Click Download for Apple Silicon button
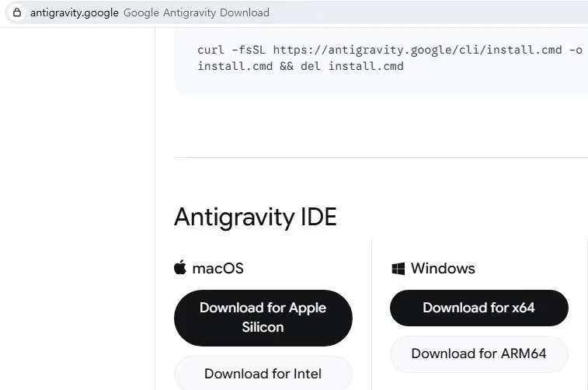Image resolution: width=588 pixels, height=390 pixels. (x=263, y=318)
